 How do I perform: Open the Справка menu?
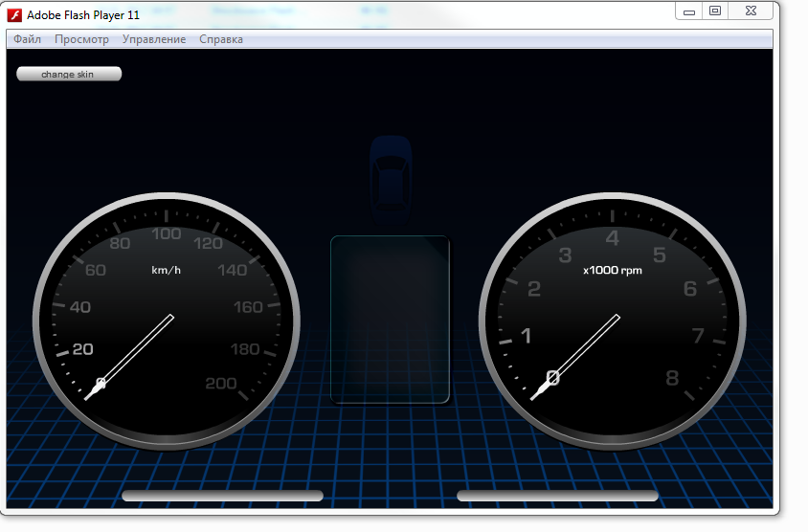click(x=221, y=39)
